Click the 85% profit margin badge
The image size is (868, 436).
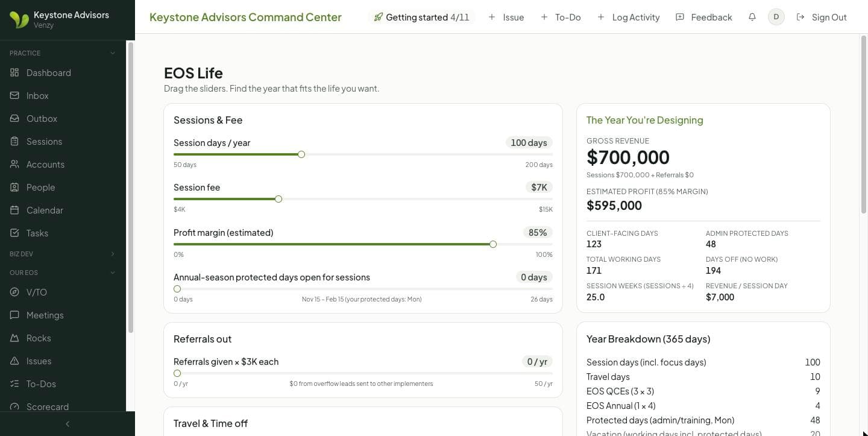[x=538, y=233]
